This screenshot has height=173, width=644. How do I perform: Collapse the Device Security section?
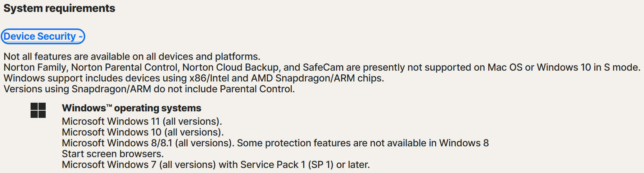click(x=43, y=36)
